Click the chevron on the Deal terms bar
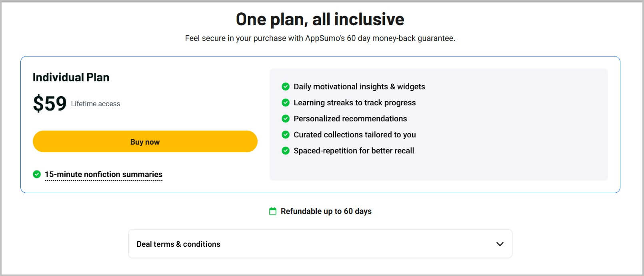 click(x=499, y=244)
